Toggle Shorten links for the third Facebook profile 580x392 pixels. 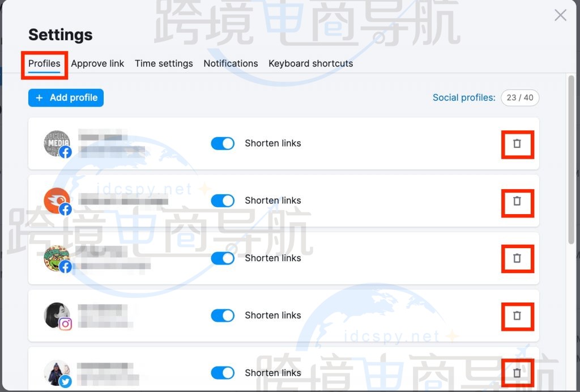tap(223, 258)
